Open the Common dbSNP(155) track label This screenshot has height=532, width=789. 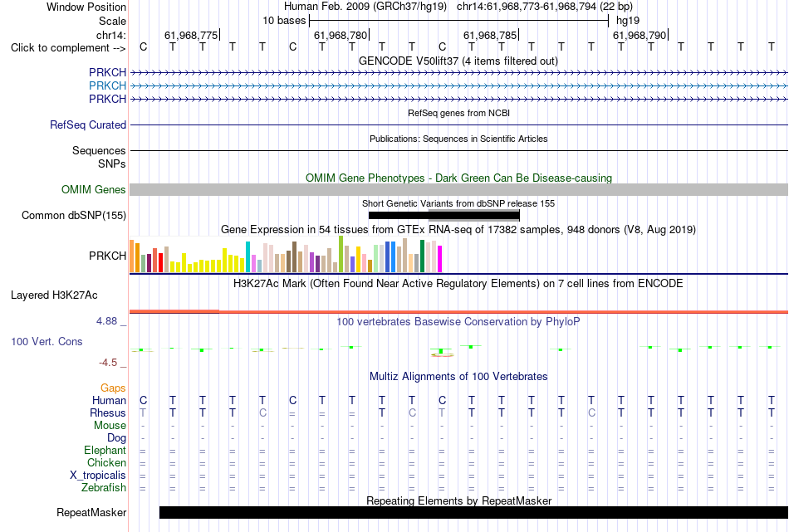tap(73, 215)
